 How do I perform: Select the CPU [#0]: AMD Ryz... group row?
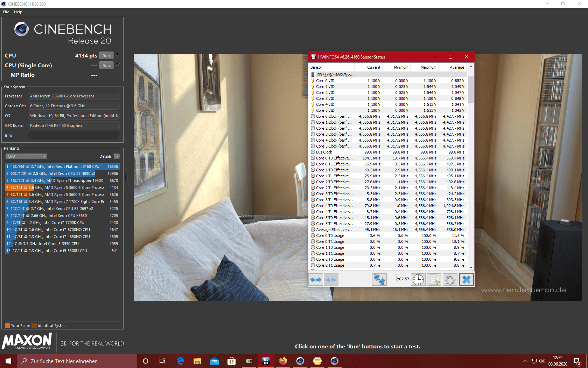(388, 75)
